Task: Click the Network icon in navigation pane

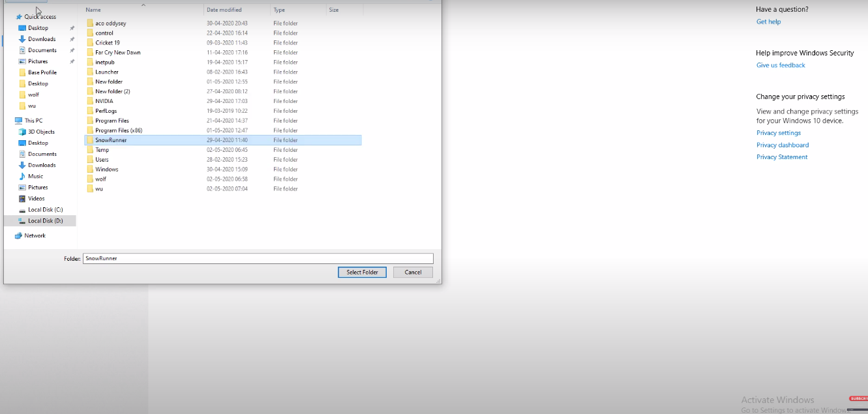Action: pyautogui.click(x=18, y=235)
